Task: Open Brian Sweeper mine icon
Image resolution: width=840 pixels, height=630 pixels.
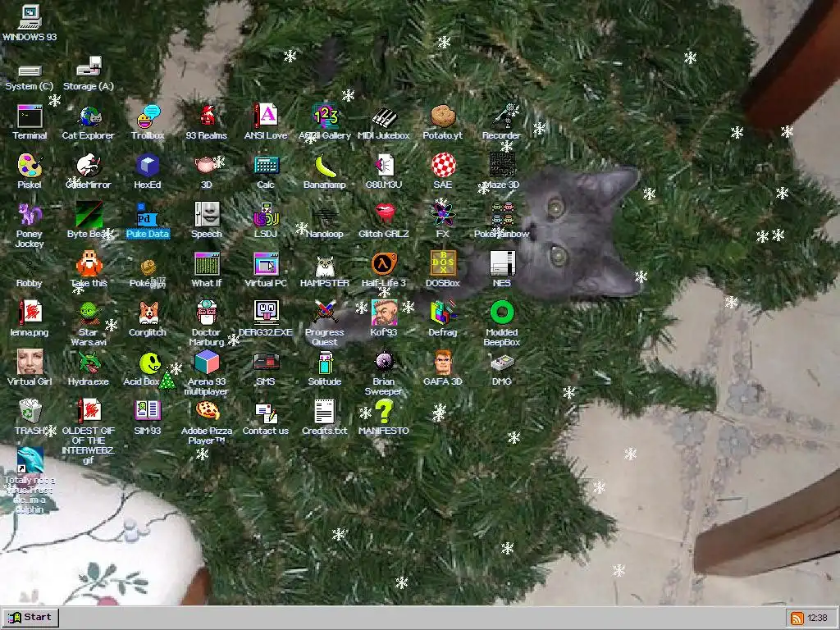Action: pos(384,362)
